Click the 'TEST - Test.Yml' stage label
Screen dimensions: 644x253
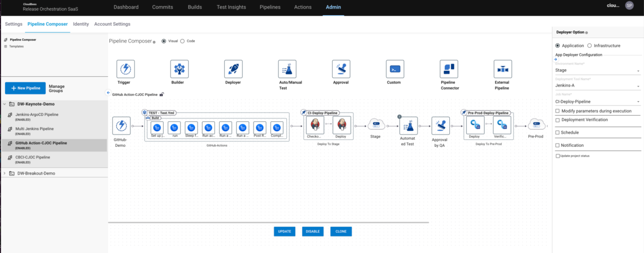click(161, 113)
